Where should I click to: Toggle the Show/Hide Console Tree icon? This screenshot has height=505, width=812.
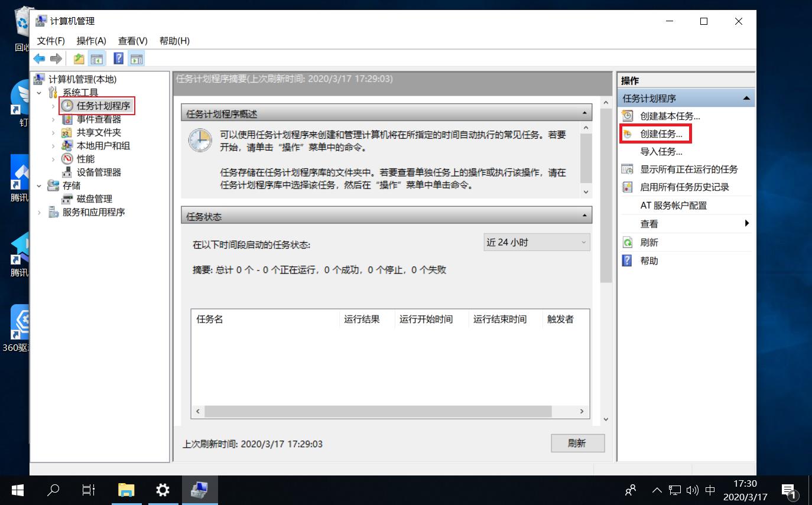click(96, 58)
